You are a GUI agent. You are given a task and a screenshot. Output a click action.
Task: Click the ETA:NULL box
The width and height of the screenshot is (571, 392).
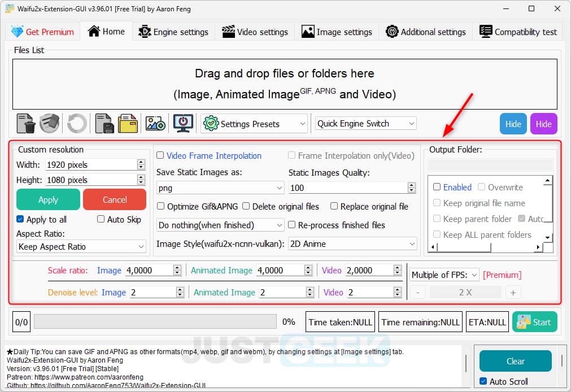point(487,322)
